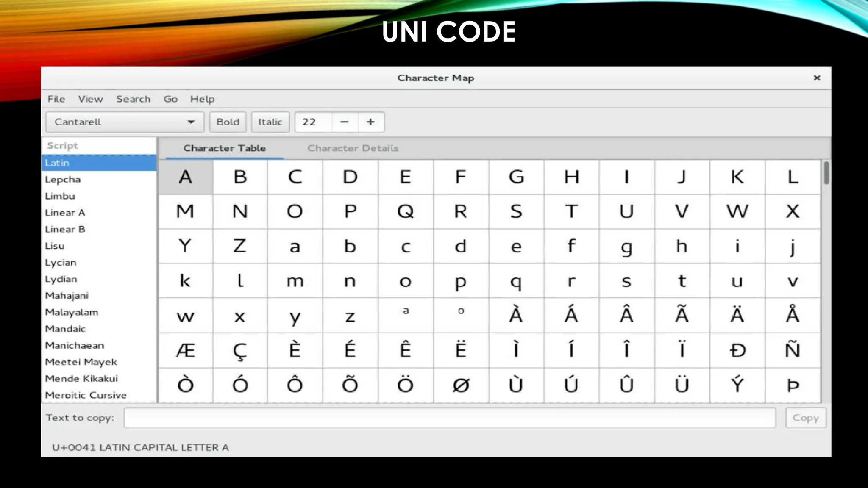Select Mandaic script
The height and width of the screenshot is (488, 868).
[x=99, y=329]
